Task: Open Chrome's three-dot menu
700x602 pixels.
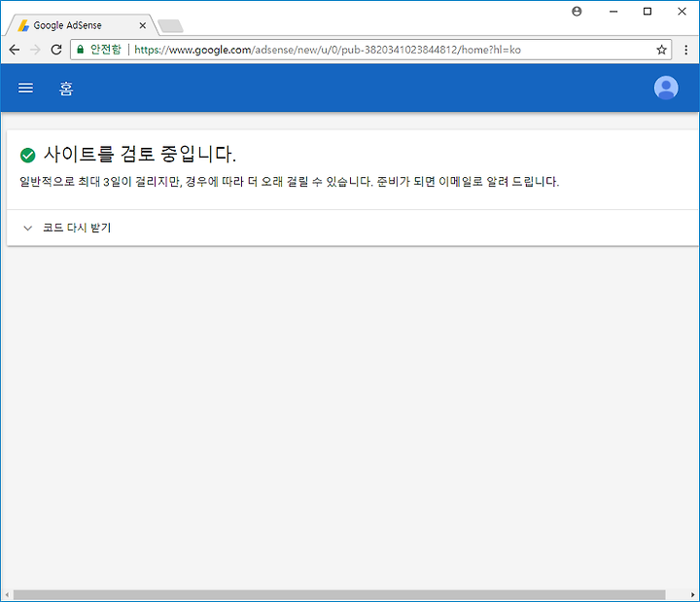Action: (x=686, y=50)
